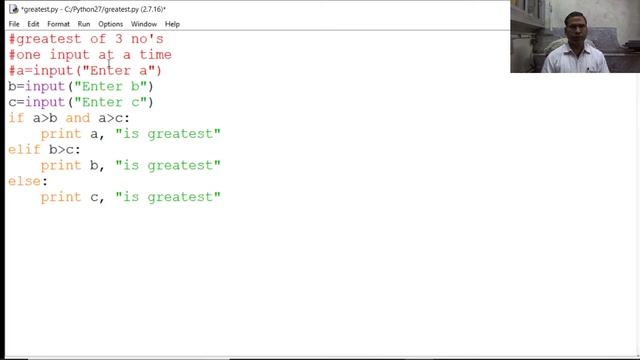Click the 'else:' line
Image resolution: width=640 pixels, height=360 pixels.
(28, 181)
